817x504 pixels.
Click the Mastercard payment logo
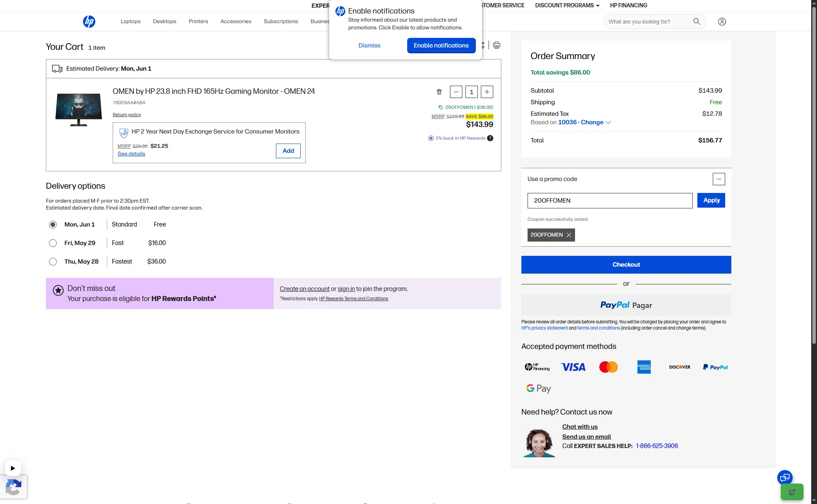click(x=609, y=367)
